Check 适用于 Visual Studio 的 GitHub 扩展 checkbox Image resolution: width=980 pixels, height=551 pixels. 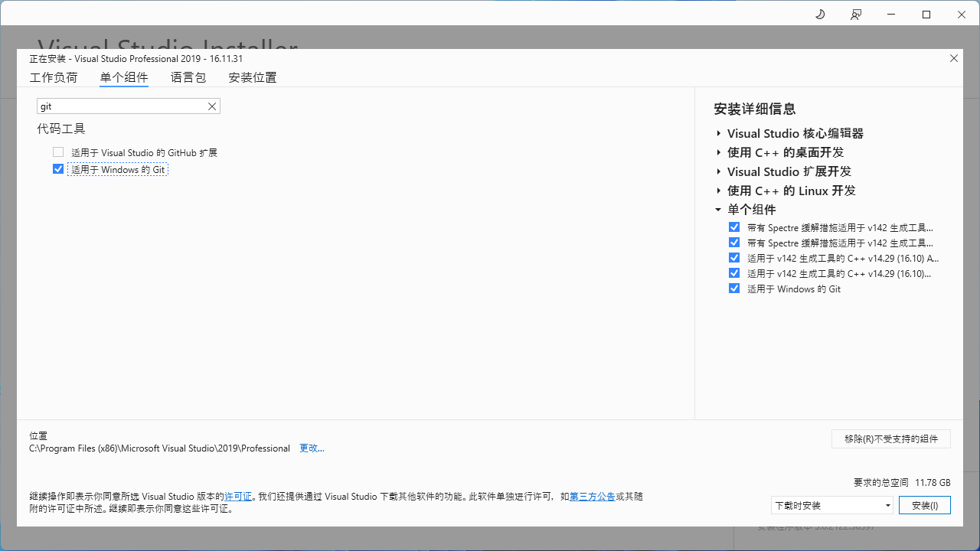pos(58,152)
